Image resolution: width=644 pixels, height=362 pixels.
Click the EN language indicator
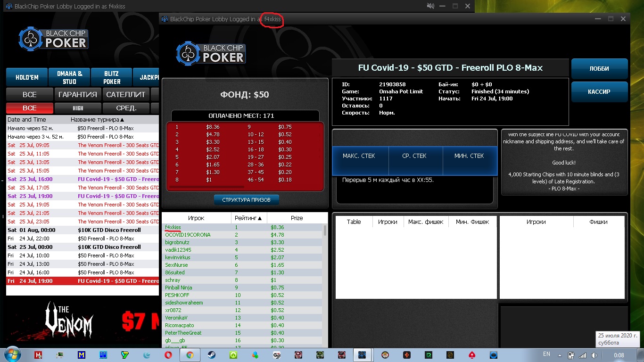coord(547,354)
